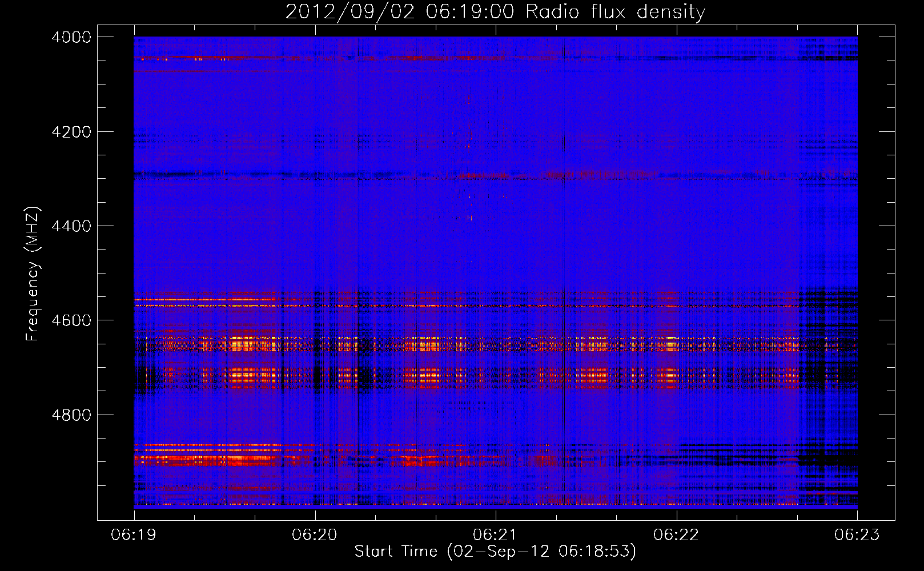Select the 4800 frequency tick label
Screen dimensions: 924x571
(x=71, y=415)
